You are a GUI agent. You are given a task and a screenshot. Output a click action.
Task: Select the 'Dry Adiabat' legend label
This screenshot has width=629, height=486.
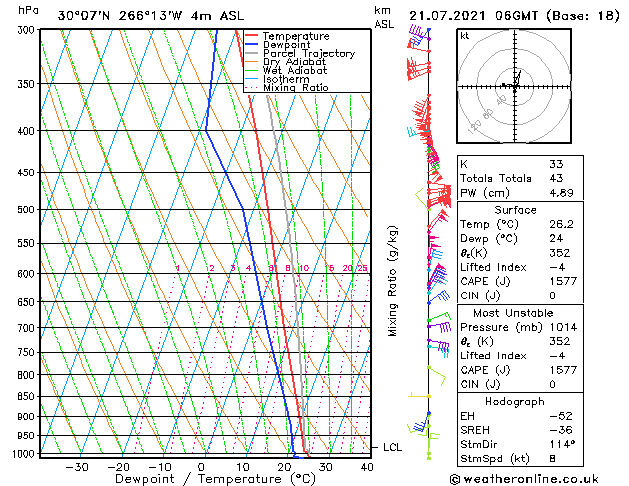coord(294,62)
